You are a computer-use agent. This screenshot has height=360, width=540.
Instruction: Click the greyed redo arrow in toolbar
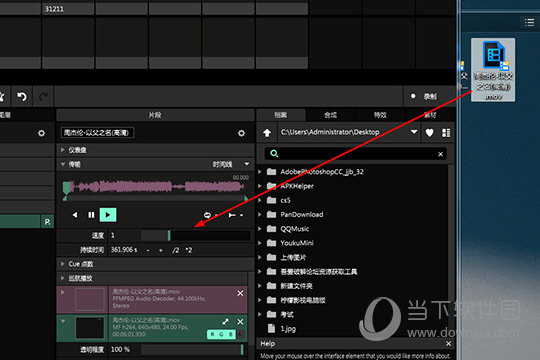(x=43, y=97)
